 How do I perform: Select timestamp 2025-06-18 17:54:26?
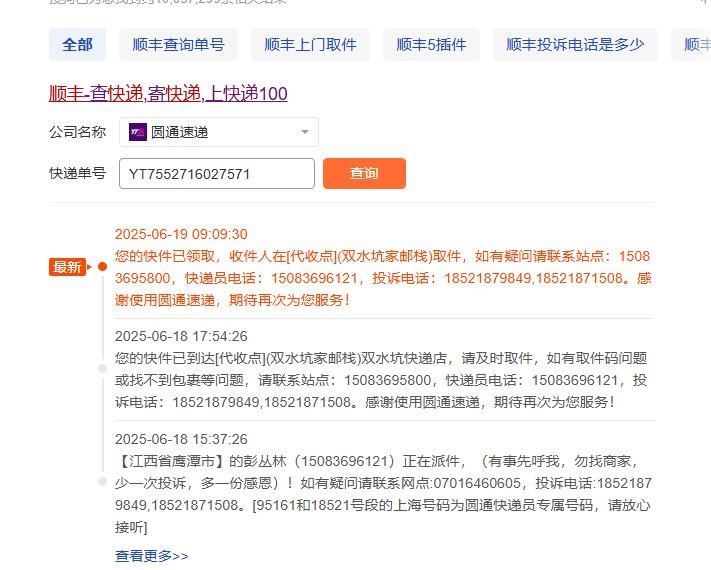[181, 336]
